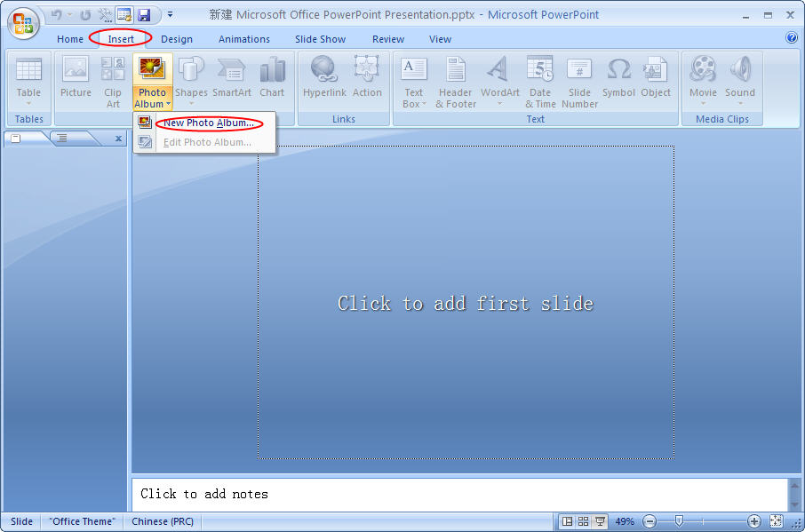805x532 pixels.
Task: Switch to the Home ribbon tab
Action: coord(70,39)
